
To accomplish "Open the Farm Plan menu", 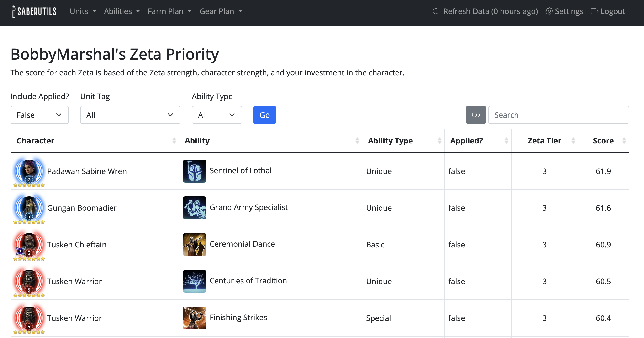I will pyautogui.click(x=169, y=11).
